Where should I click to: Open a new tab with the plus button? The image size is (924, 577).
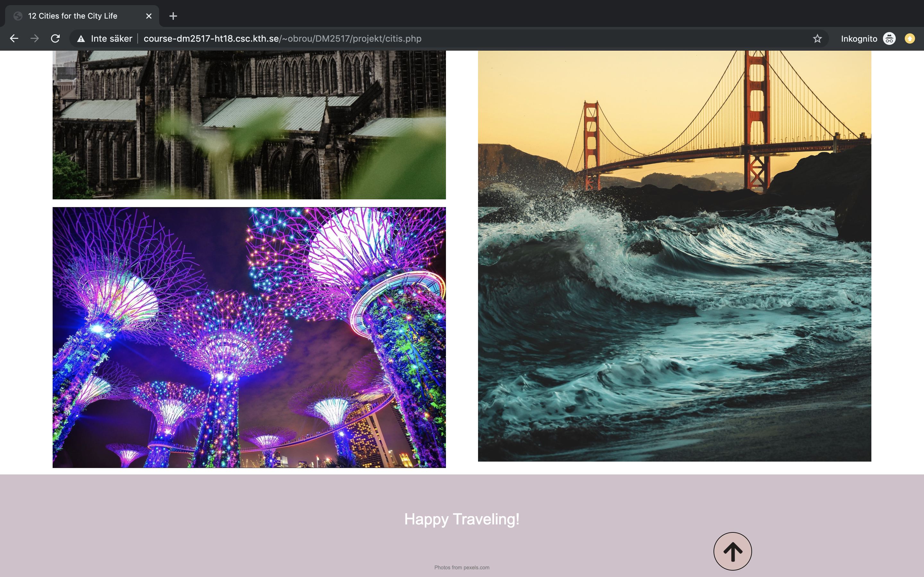coord(173,16)
